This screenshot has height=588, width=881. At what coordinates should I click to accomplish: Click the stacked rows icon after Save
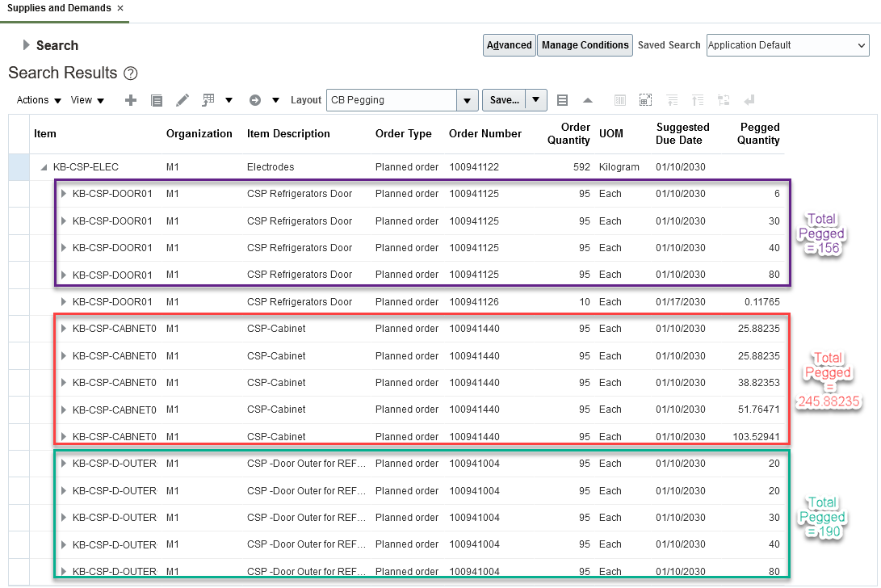coord(563,100)
